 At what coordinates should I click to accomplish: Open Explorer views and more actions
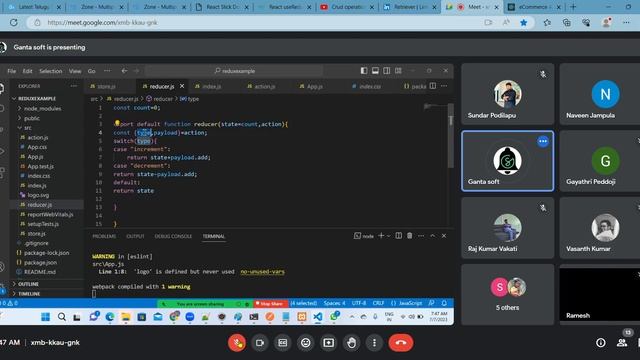coord(73,86)
